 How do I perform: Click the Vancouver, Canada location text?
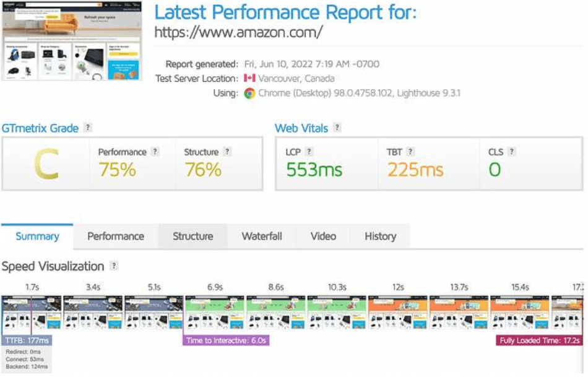point(296,79)
